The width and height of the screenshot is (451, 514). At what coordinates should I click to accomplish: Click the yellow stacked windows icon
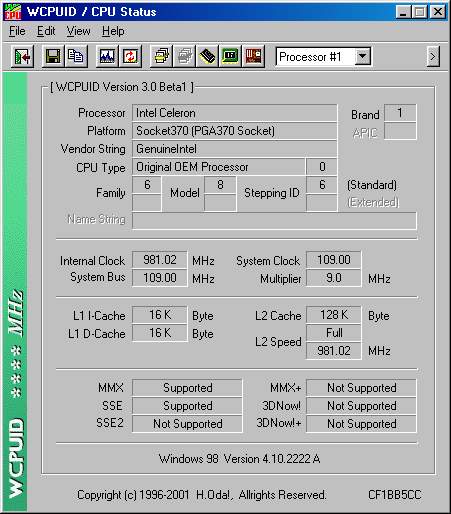pyautogui.click(x=161, y=56)
